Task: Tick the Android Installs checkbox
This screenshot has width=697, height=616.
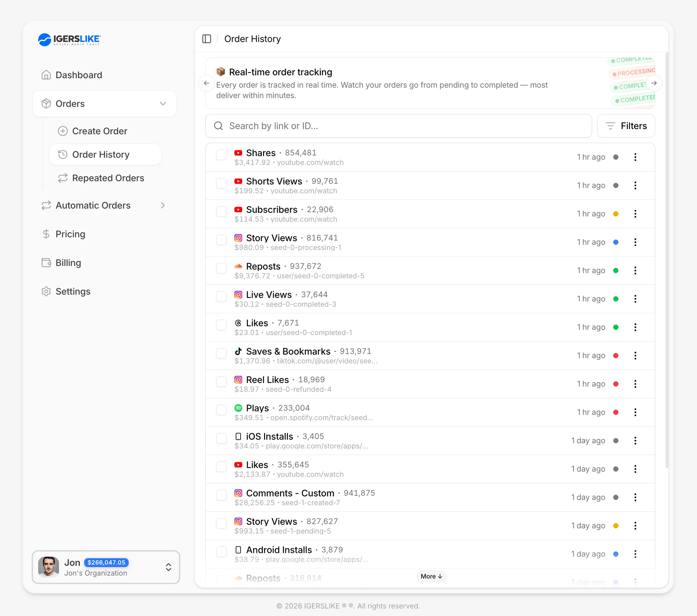Action: [221, 551]
